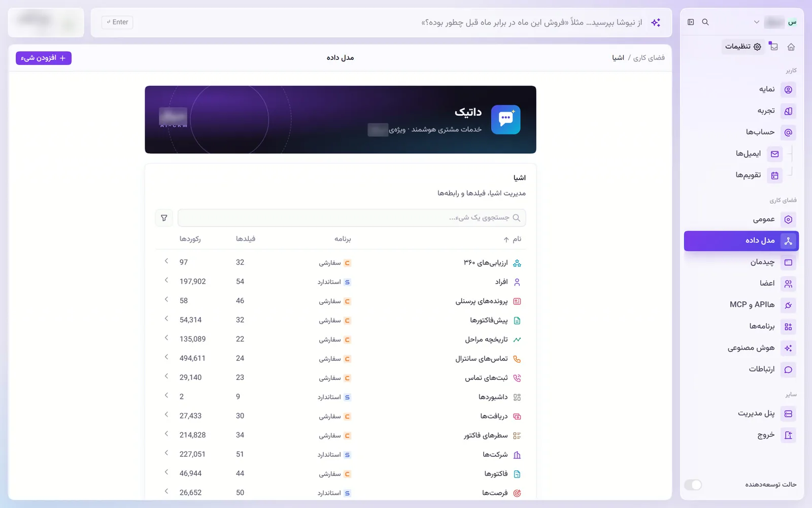Open تقویم‌ها calendar icon
Viewport: 812px width, 508px height.
click(x=774, y=175)
